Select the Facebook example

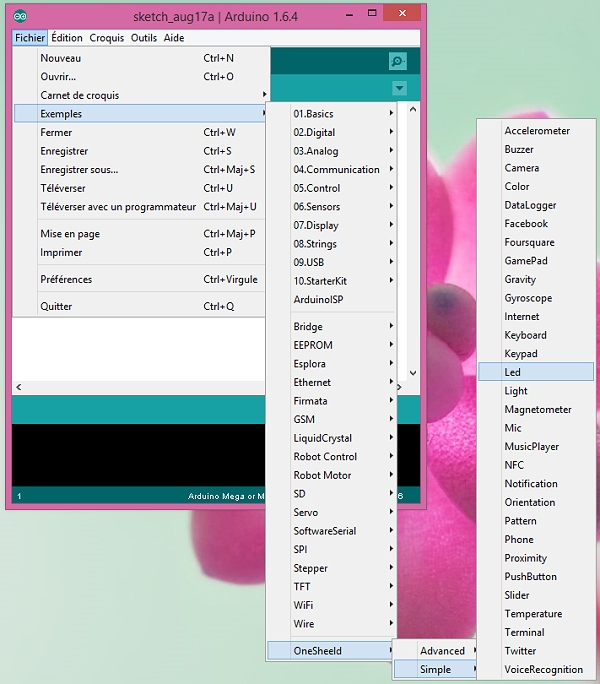tap(536, 224)
